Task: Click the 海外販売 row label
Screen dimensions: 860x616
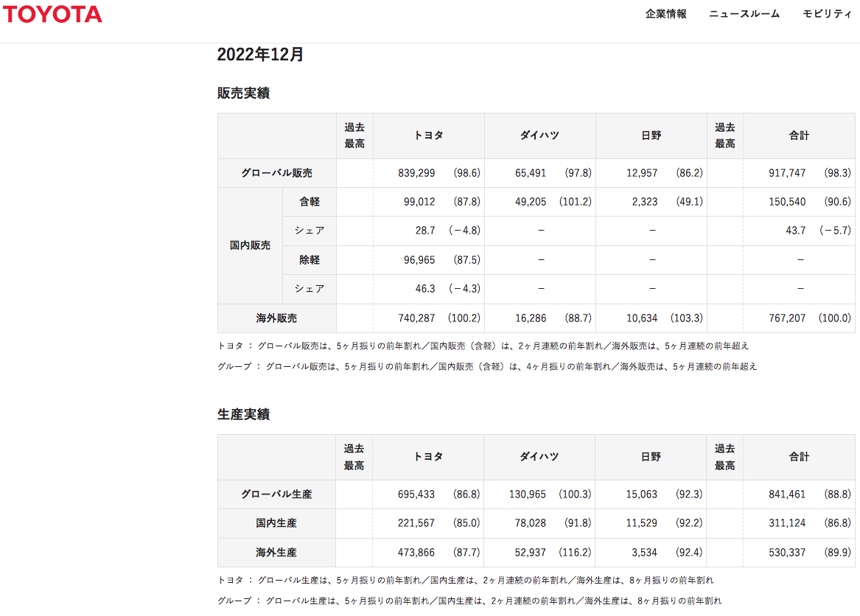Action: (x=276, y=318)
